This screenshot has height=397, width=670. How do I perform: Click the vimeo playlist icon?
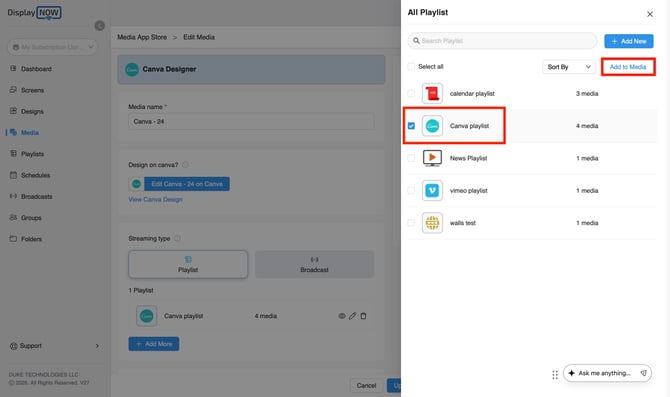432,191
